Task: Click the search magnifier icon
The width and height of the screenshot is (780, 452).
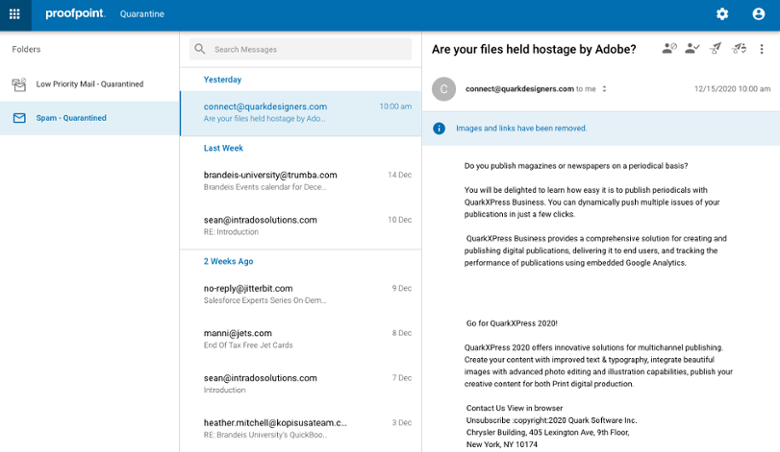Action: coord(200,49)
